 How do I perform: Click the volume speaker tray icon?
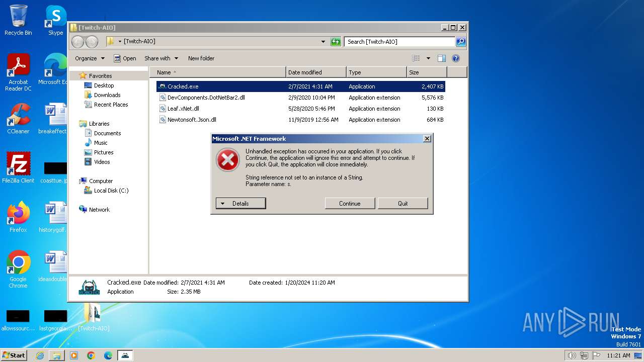572,355
